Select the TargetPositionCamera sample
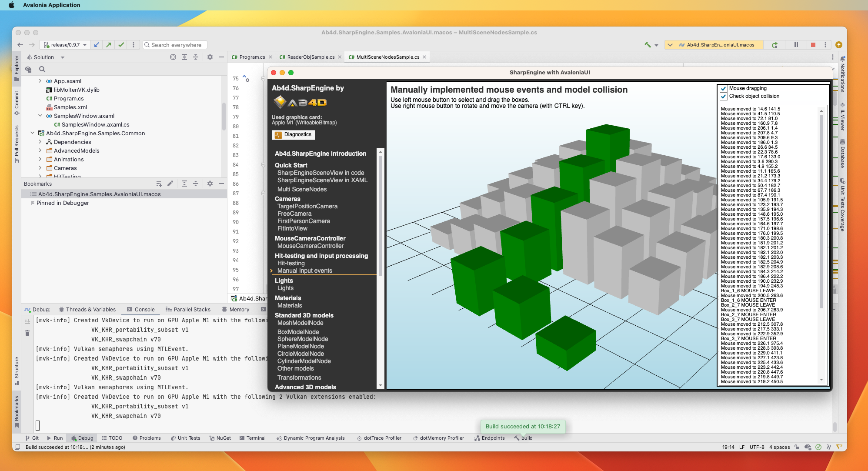This screenshot has width=868, height=471. 307,206
